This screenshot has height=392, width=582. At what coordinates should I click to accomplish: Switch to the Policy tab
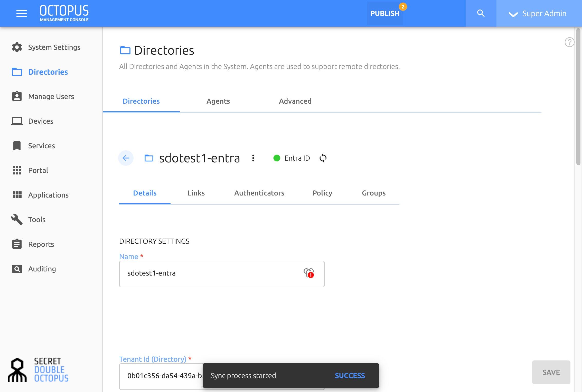322,193
